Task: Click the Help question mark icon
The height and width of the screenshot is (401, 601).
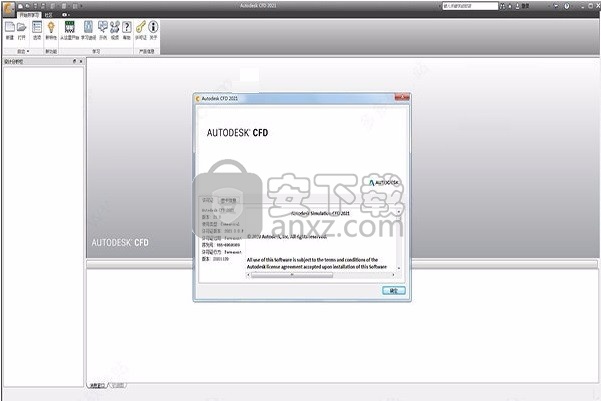Action: coord(126,27)
